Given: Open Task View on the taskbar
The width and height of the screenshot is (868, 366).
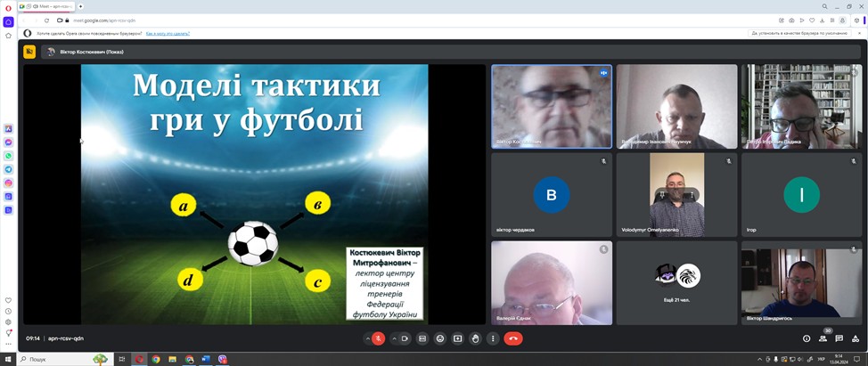Looking at the screenshot, I should tap(122, 360).
